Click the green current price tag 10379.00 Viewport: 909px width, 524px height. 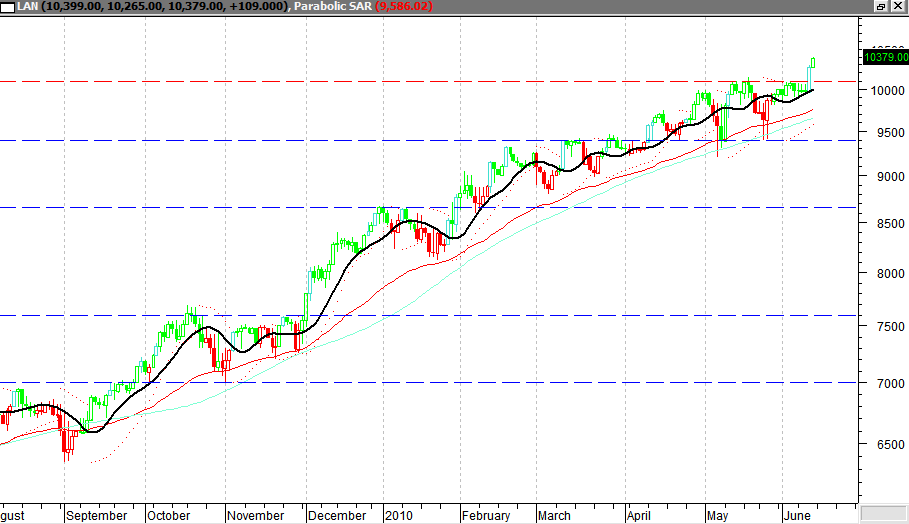point(884,58)
